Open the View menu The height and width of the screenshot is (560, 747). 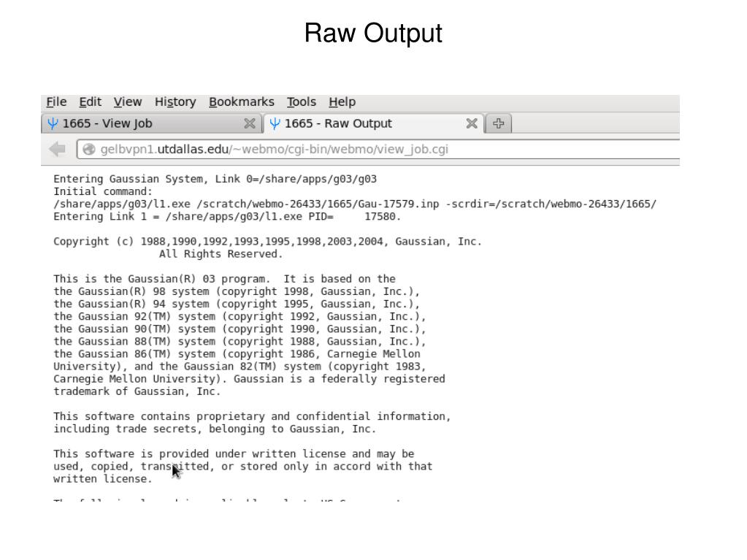tap(128, 102)
